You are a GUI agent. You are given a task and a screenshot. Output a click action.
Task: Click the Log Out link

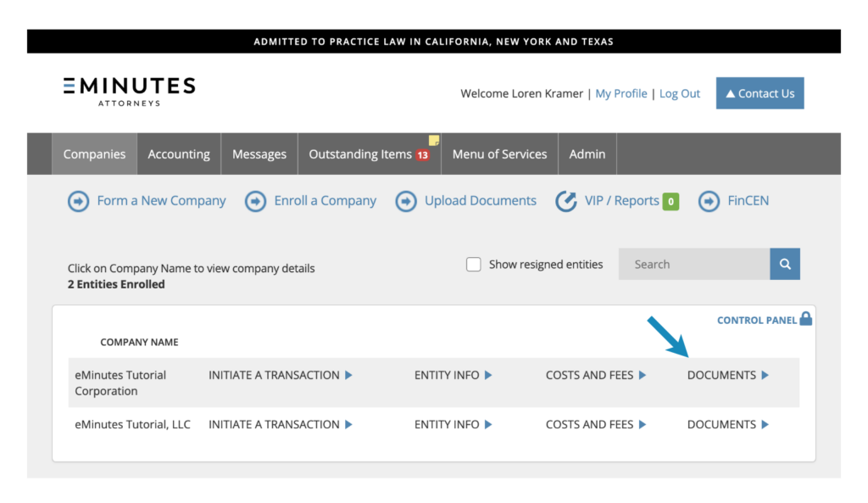[x=680, y=94]
